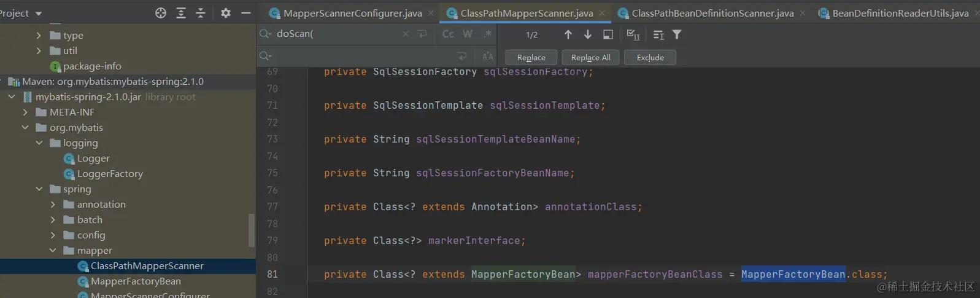The height and width of the screenshot is (298, 980).
Task: Go to previous search occurrence
Action: (x=568, y=34)
